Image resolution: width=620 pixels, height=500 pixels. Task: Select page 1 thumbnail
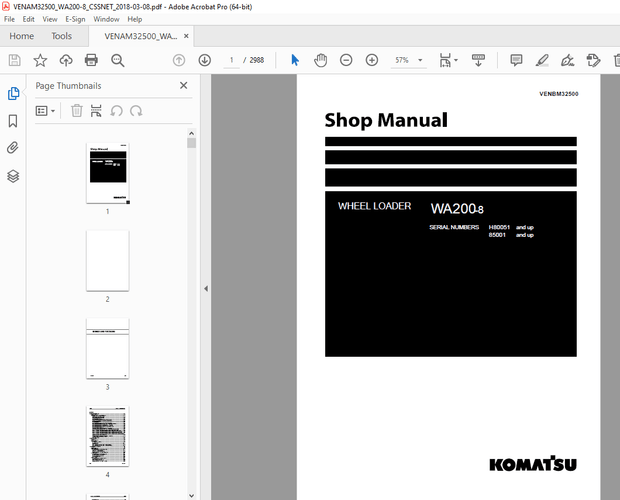click(x=108, y=174)
